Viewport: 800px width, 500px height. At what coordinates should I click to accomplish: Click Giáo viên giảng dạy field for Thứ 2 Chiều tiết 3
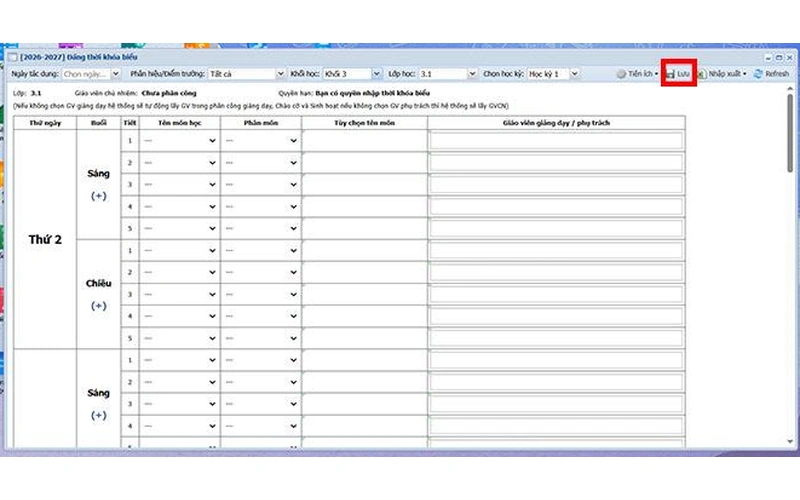(556, 294)
